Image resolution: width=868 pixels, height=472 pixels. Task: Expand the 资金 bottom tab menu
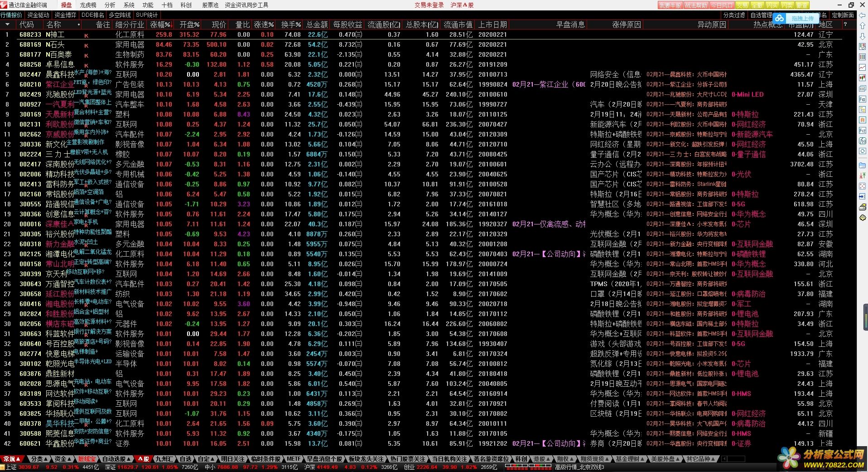pos(63,459)
